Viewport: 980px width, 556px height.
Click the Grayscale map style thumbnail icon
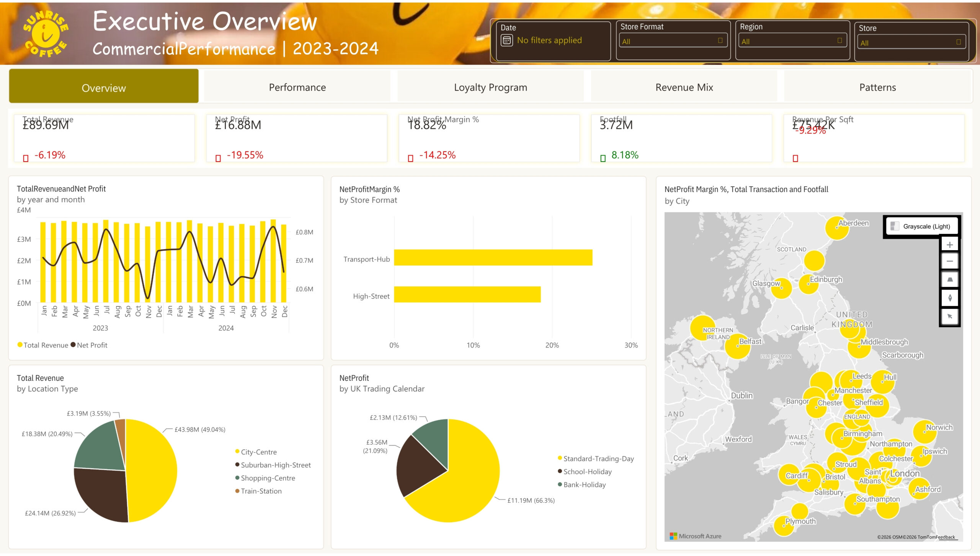[895, 226]
